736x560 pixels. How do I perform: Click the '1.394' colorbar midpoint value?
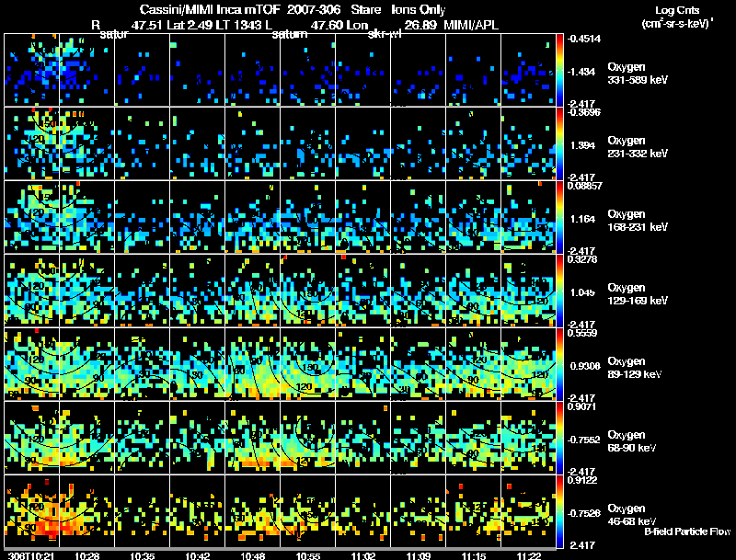(582, 145)
